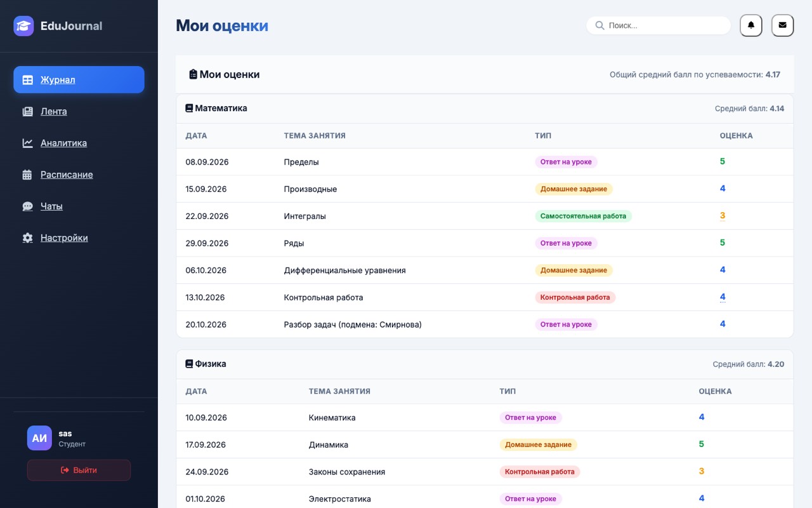This screenshot has width=812, height=508.
Task: Click the Лента newspaper icon
Action: pyautogui.click(x=27, y=112)
